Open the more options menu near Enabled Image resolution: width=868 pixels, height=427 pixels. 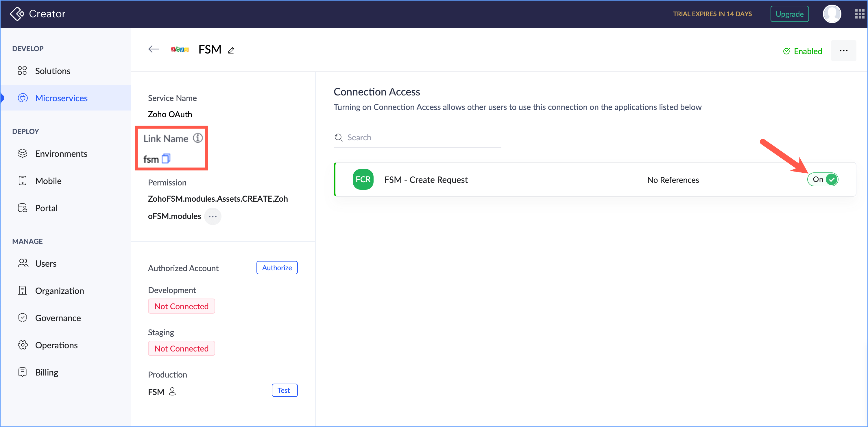pyautogui.click(x=843, y=51)
